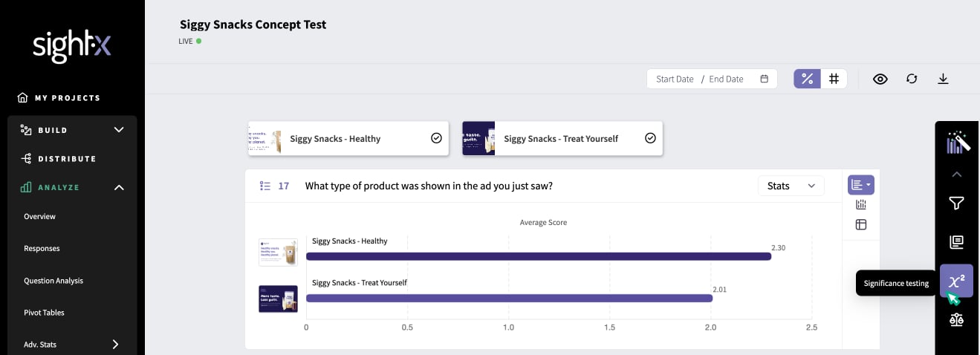Screen dimensions: 980x355
Task: Switch display to percentage mode
Action: coord(808,79)
